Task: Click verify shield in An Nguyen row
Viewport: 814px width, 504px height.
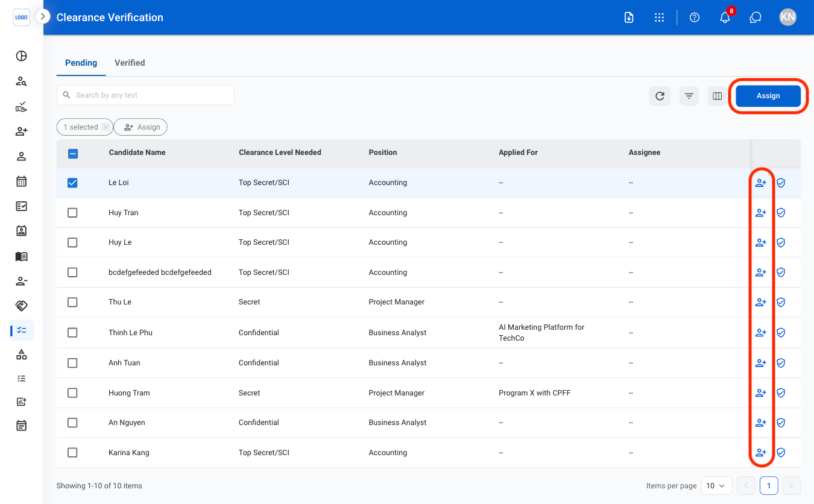Action: coord(781,423)
